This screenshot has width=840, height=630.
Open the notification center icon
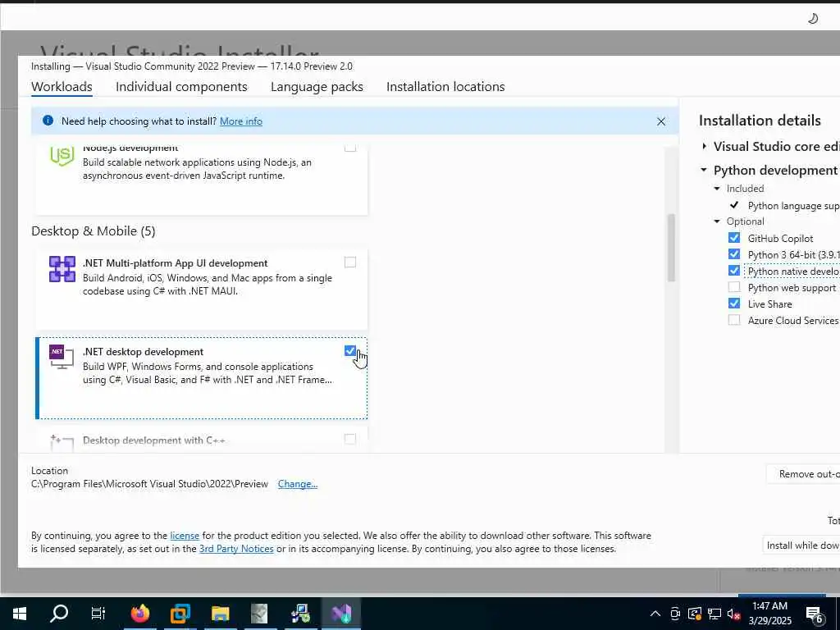[x=815, y=615]
